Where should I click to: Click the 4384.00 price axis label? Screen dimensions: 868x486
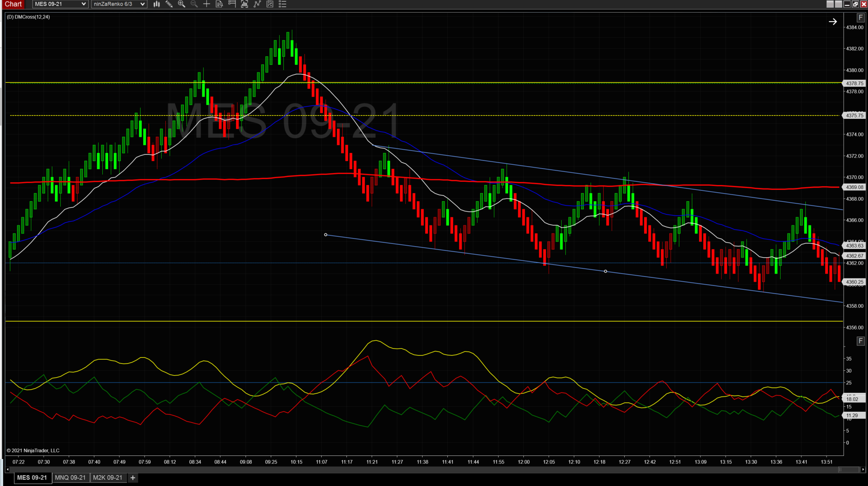(x=855, y=27)
